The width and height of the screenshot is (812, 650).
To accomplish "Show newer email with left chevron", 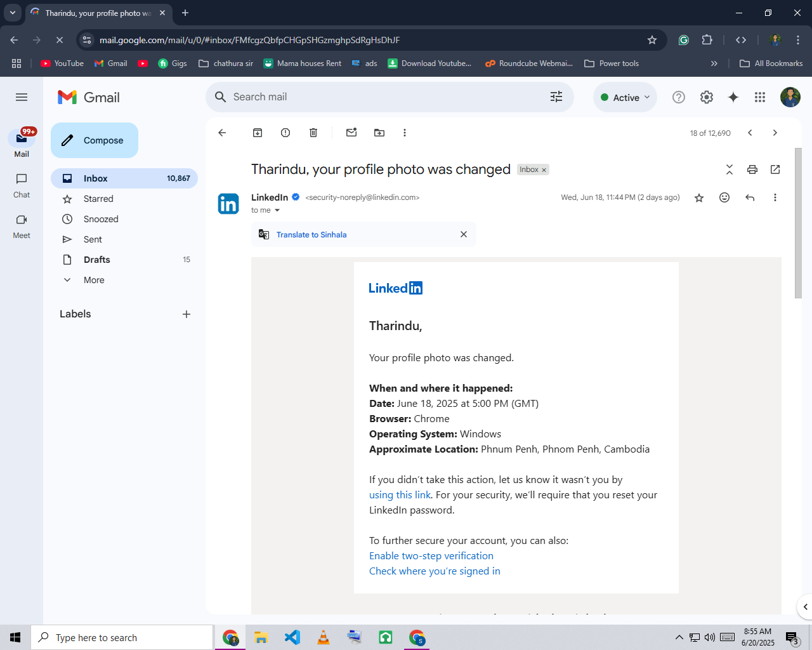I will 750,133.
